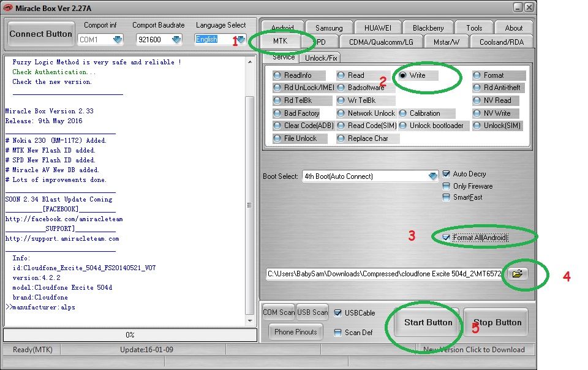Image resolution: width=588 pixels, height=370 pixels.
Task: Expand the Comport Baudrate 921600 dropdown
Action: 176,39
